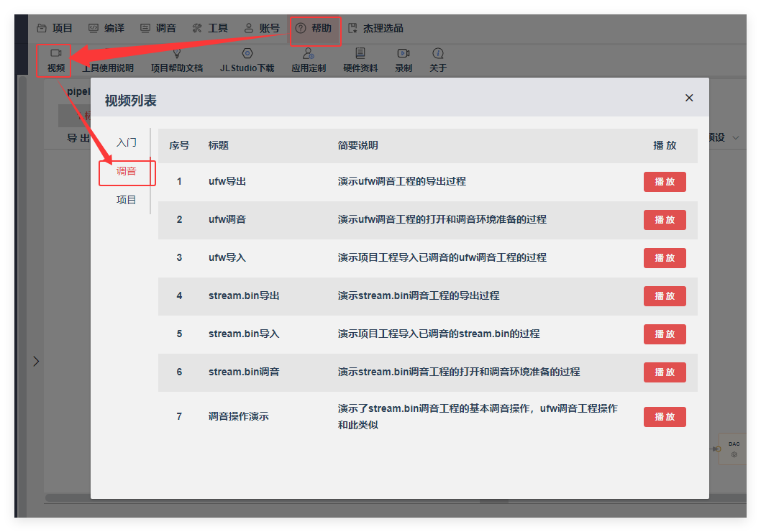
Task: Click the title text stream.bin调音
Action: click(244, 372)
